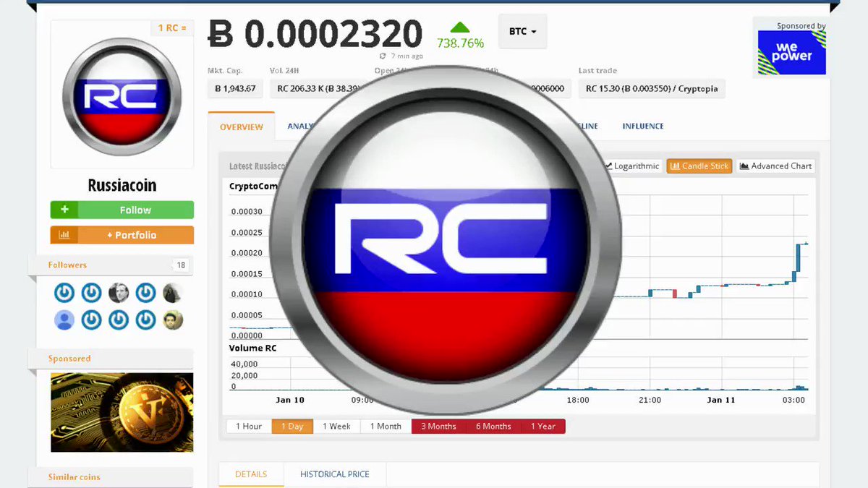Click the small Russiacoin RC logo in sidebar
868x488 pixels.
(x=122, y=95)
